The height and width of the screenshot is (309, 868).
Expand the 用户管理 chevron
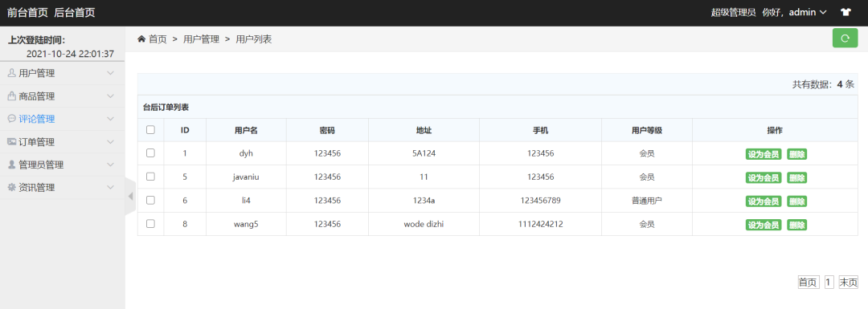point(110,73)
